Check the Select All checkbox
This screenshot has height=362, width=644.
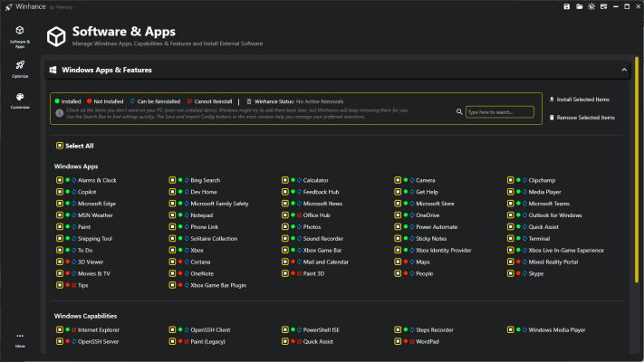60,146
